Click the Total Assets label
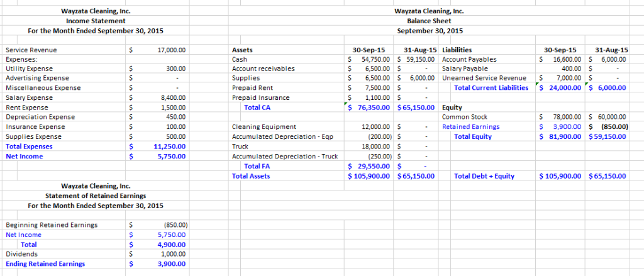This screenshot has width=644, height=276. pos(251,176)
